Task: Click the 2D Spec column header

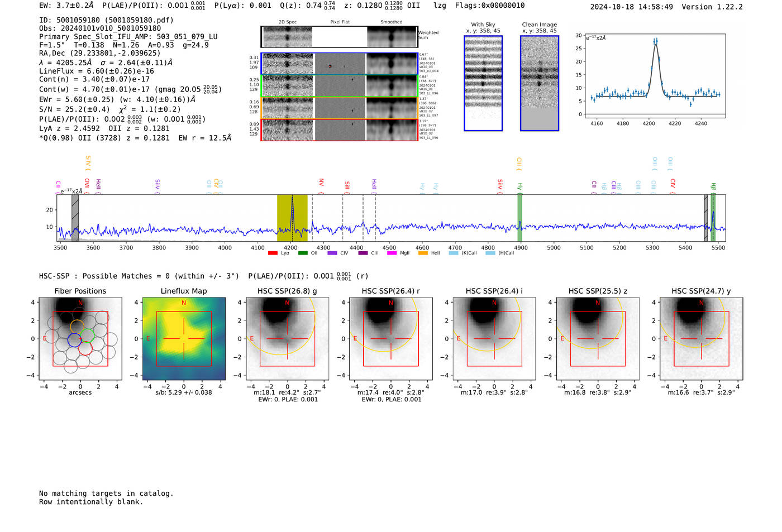Action: point(288,22)
